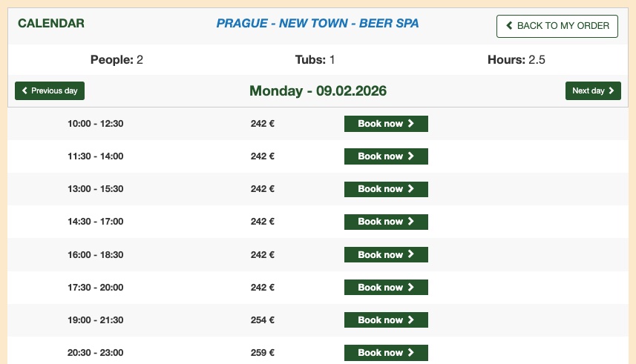Select the 17:30 - 20:00 time text
Screen dimensions: 636x364
click(95, 288)
